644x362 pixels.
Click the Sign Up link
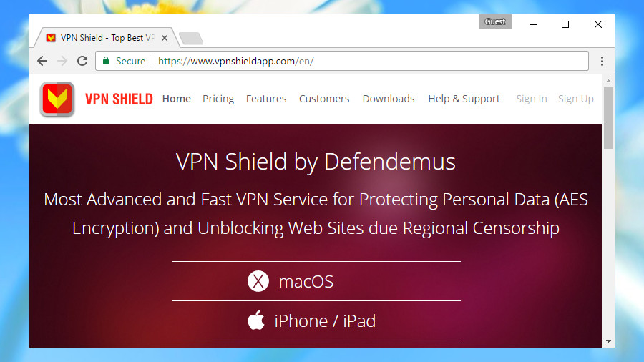pos(576,99)
